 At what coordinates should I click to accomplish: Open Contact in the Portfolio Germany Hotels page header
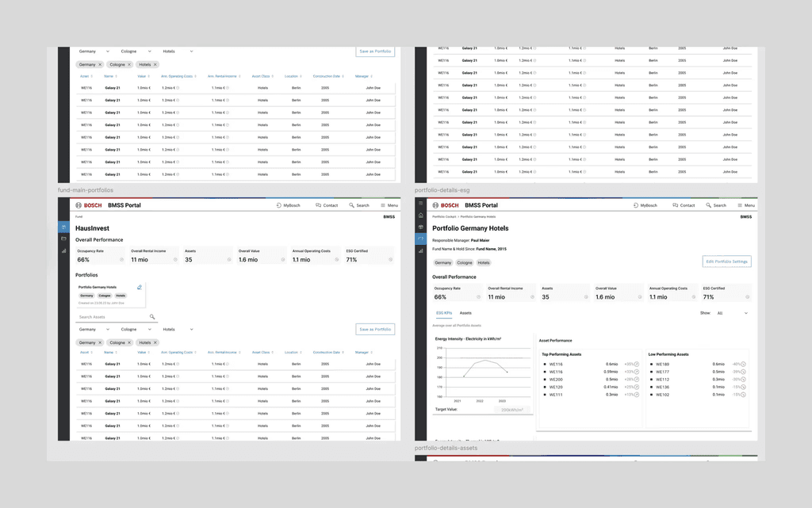pyautogui.click(x=684, y=205)
